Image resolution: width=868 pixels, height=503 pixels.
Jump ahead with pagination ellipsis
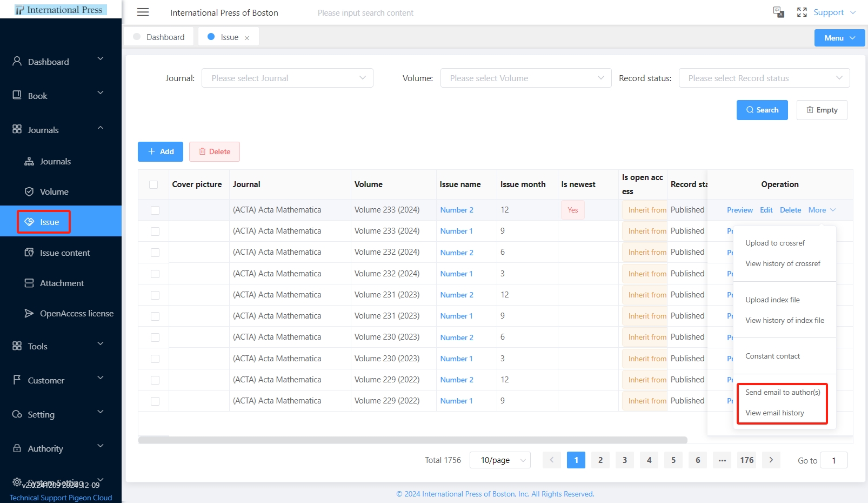(722, 460)
